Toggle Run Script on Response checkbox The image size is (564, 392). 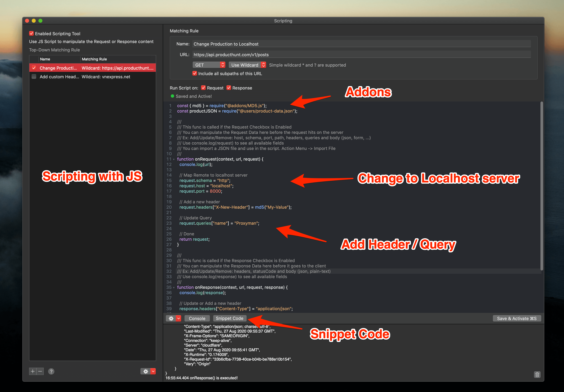pyautogui.click(x=229, y=88)
